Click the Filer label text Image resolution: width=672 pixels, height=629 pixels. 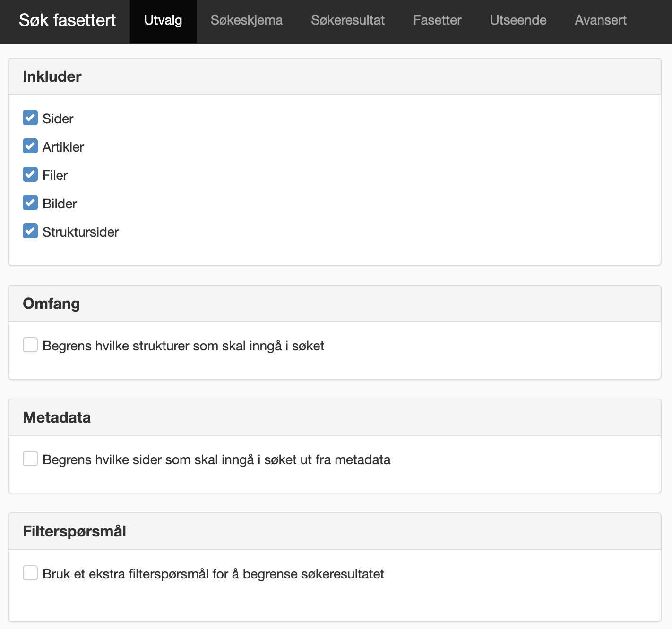pos(55,175)
